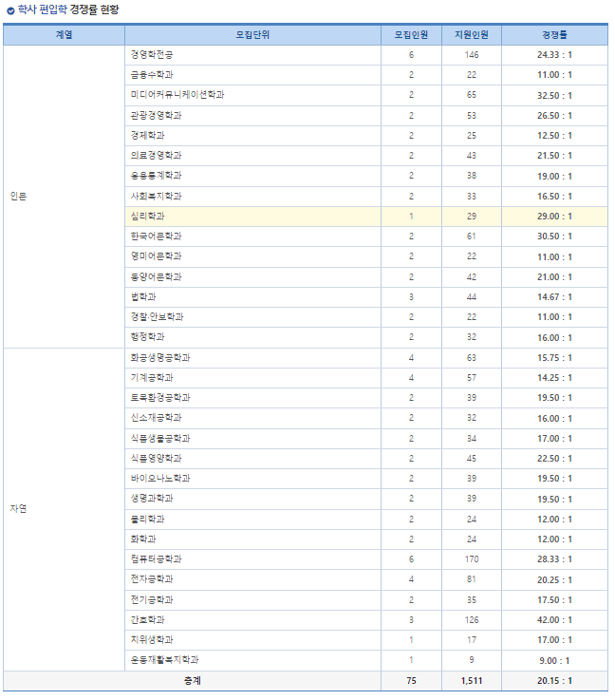
Task: Click the 미디어커뮤니케이션학과 cell
Action: coord(177,95)
